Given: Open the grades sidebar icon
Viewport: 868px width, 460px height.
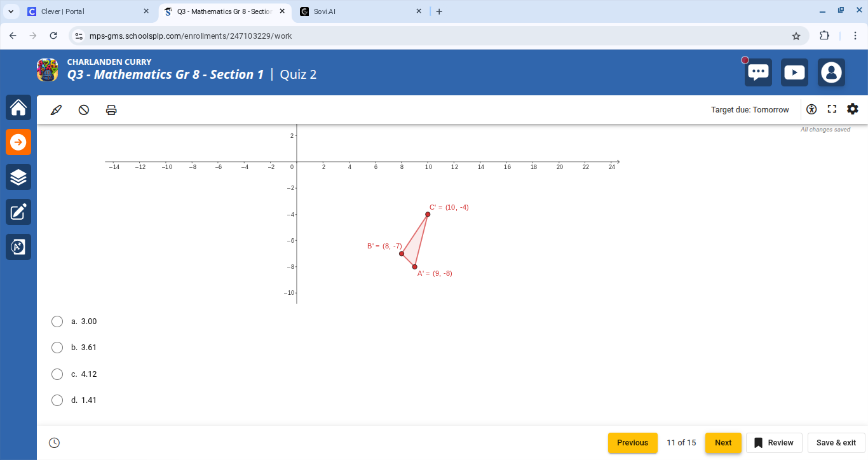Looking at the screenshot, I should [18, 247].
